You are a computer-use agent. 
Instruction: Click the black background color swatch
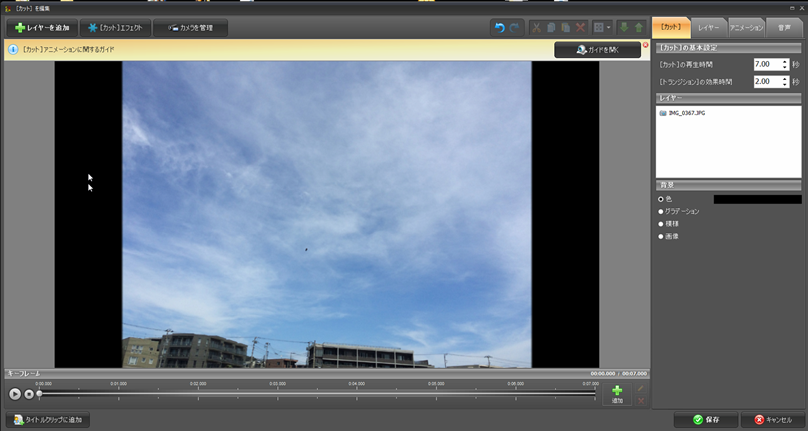[756, 199]
